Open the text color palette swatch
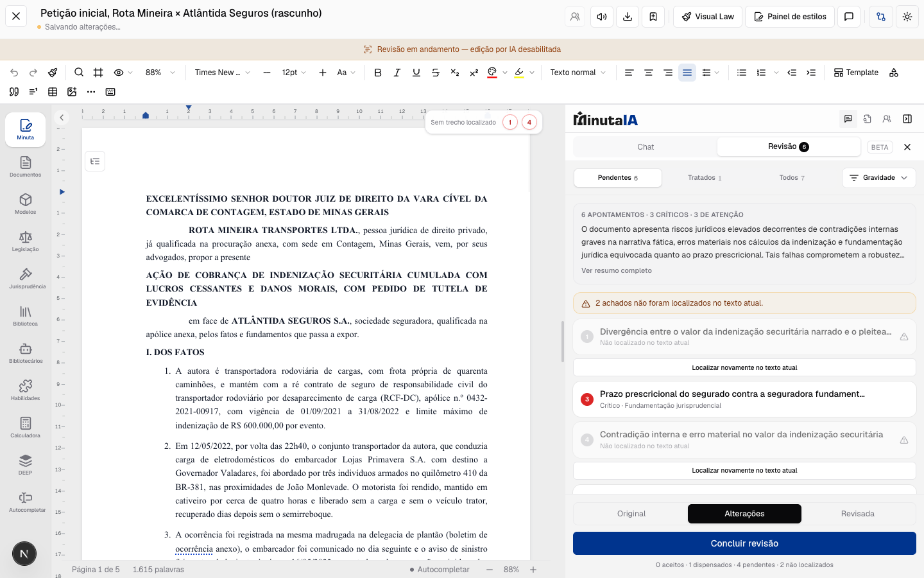 click(492, 73)
